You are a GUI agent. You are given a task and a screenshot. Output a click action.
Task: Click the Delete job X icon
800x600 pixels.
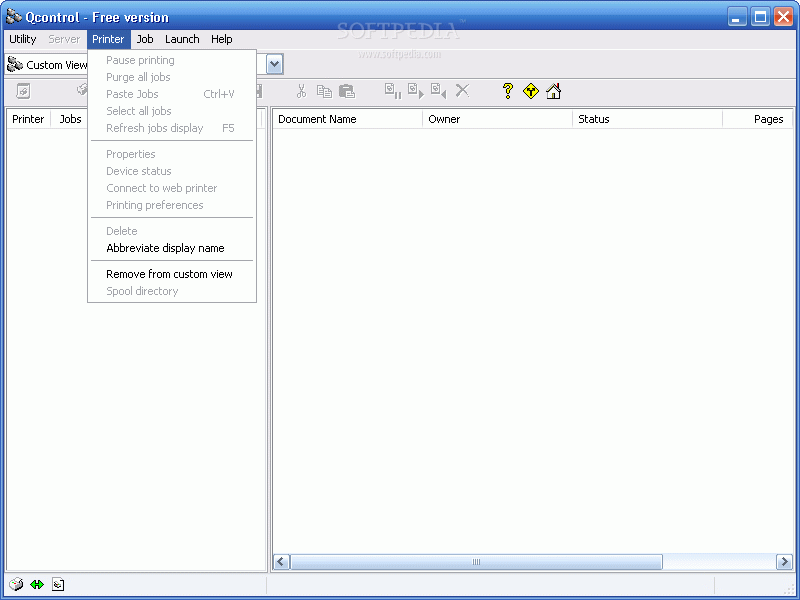(x=462, y=91)
